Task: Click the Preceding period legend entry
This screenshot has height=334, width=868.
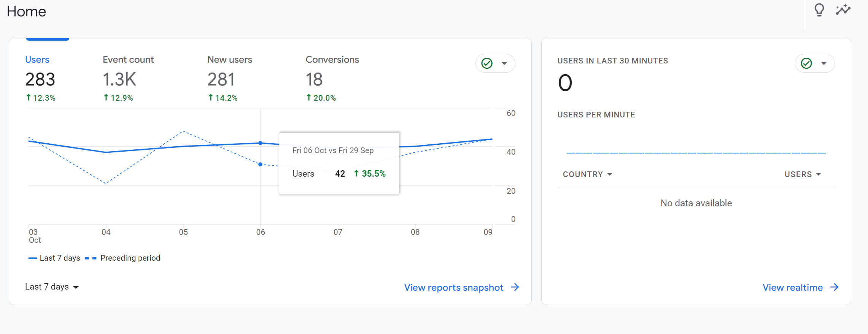Action: click(130, 258)
